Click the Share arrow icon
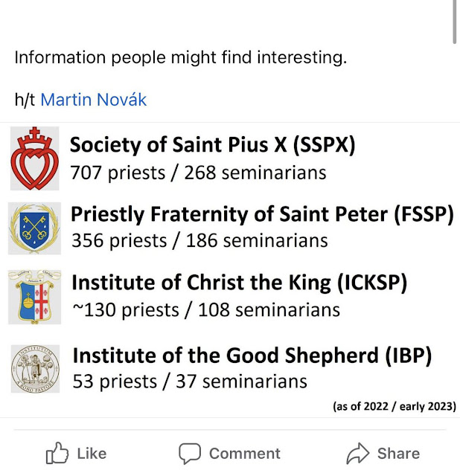Screen dimensions: 460x476 (x=360, y=453)
